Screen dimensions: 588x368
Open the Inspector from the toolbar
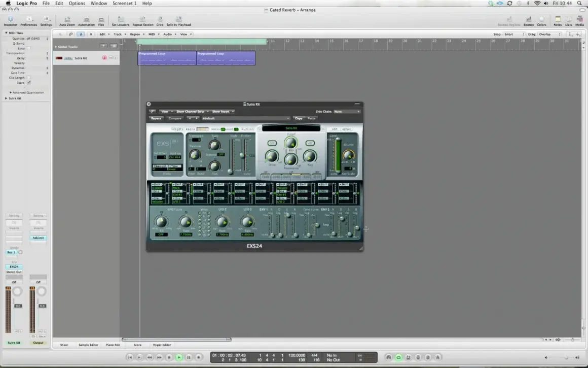point(11,21)
